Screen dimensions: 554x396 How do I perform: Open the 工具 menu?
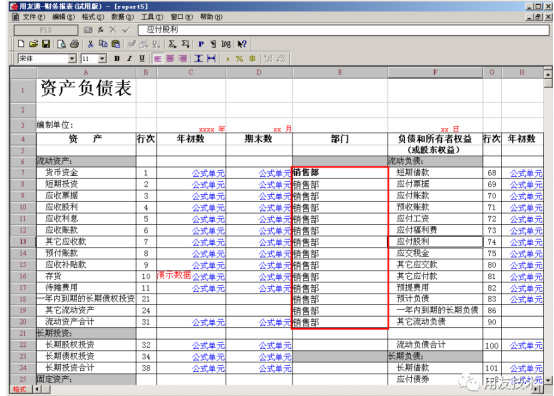pyautogui.click(x=152, y=17)
